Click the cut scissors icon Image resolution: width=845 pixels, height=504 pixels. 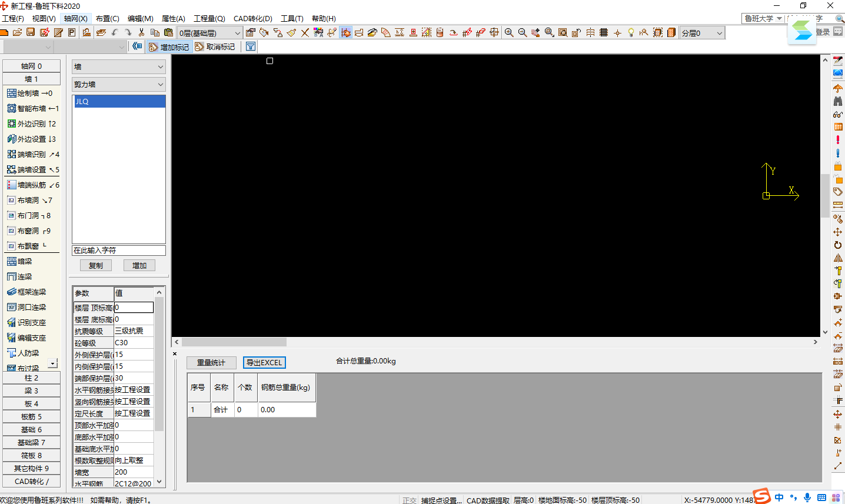click(141, 32)
